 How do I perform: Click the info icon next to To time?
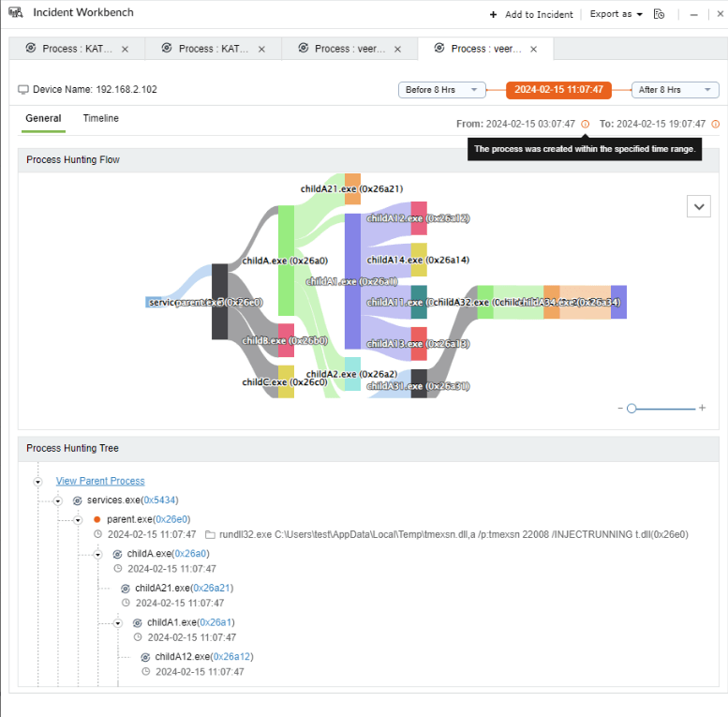[x=716, y=124]
